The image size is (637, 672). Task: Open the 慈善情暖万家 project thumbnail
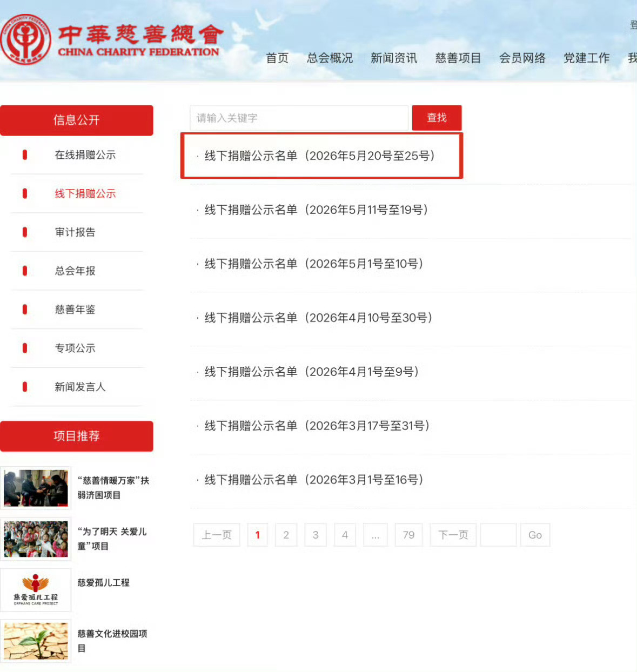pyautogui.click(x=36, y=488)
